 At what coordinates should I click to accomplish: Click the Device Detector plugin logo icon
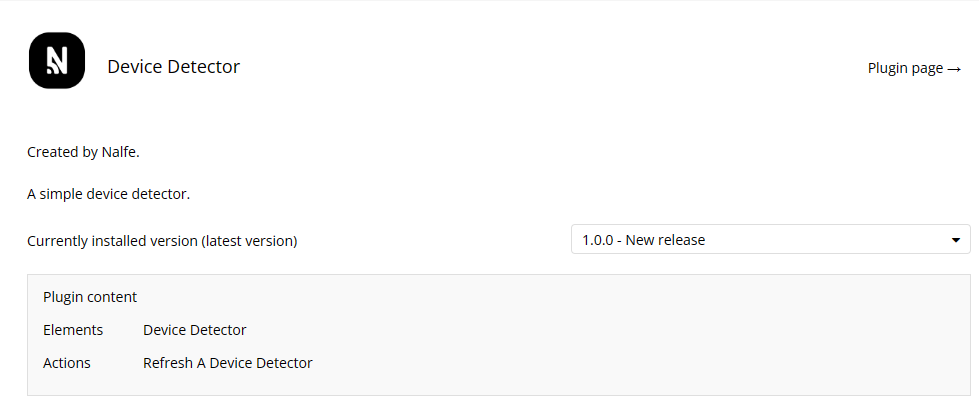point(57,61)
